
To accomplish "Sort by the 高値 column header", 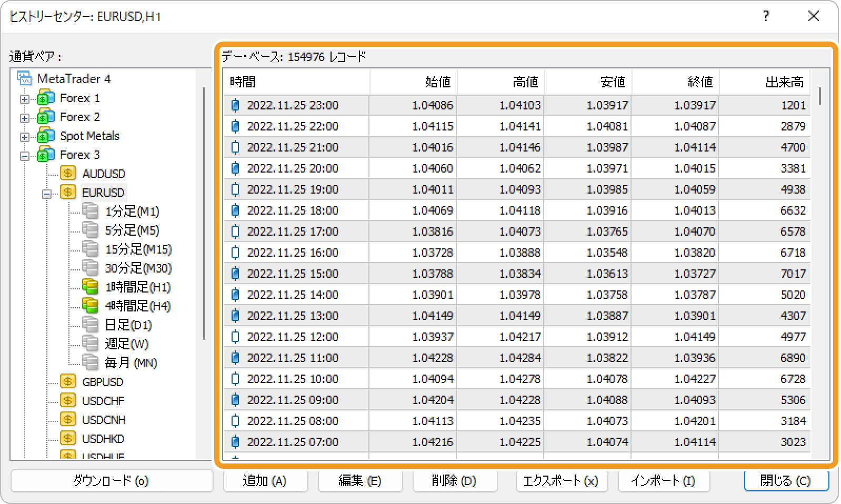I will click(501, 82).
